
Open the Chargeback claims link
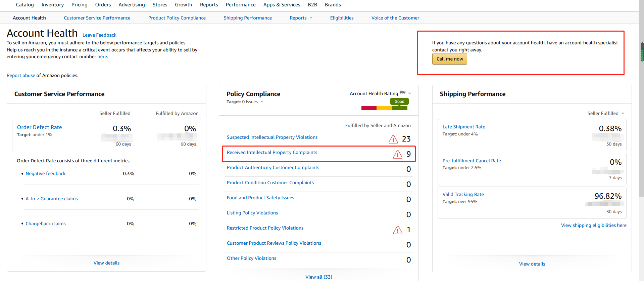click(46, 224)
